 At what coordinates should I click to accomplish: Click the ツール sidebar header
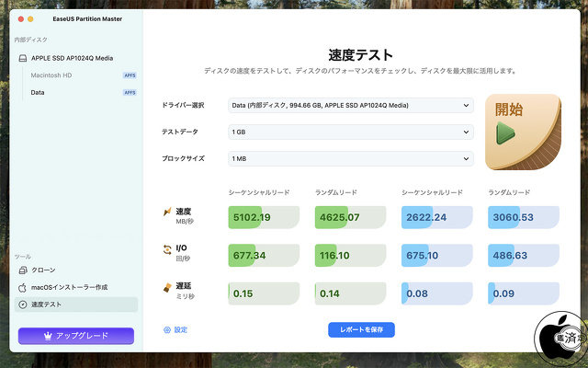tap(22, 257)
